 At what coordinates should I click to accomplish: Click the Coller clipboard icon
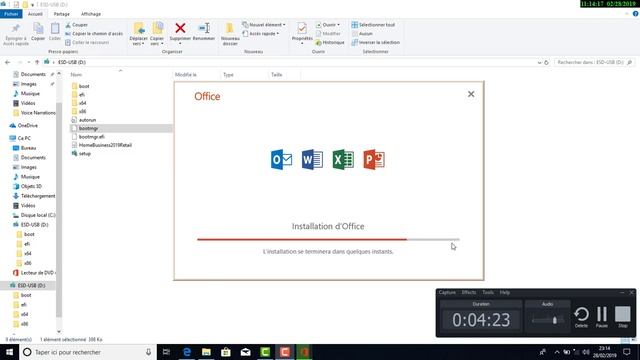coord(55,29)
